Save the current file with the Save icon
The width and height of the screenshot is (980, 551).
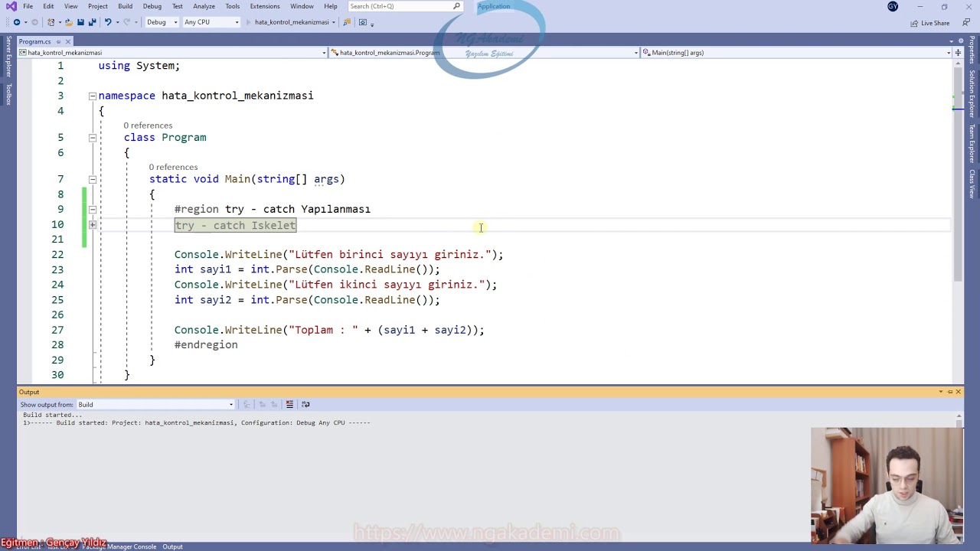click(x=80, y=22)
